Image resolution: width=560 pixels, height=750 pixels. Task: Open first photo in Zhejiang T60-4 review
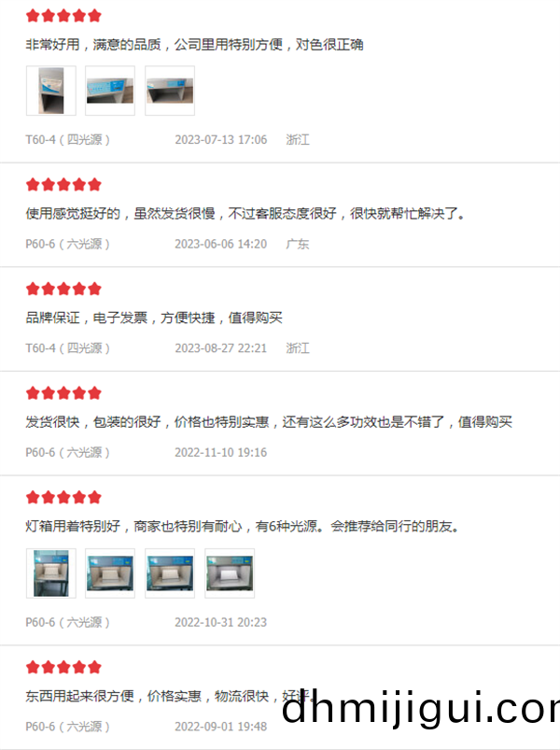tap(51, 91)
